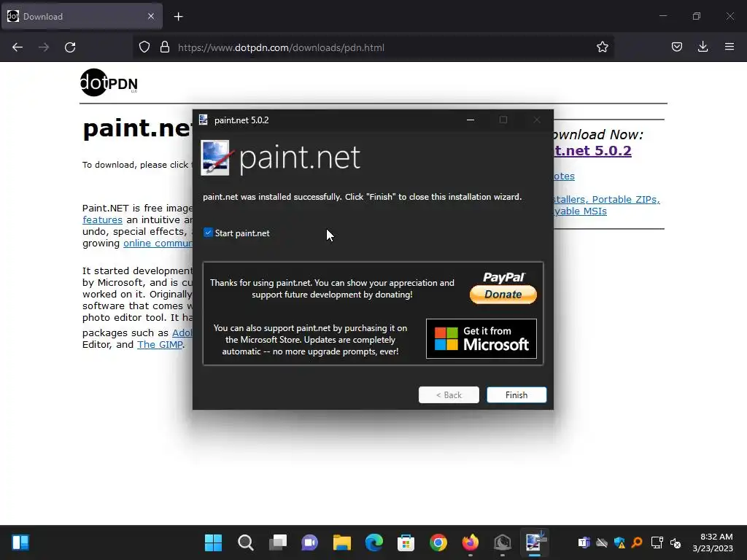Open Microsoft Store from taskbar
747x560 pixels.
406,542
